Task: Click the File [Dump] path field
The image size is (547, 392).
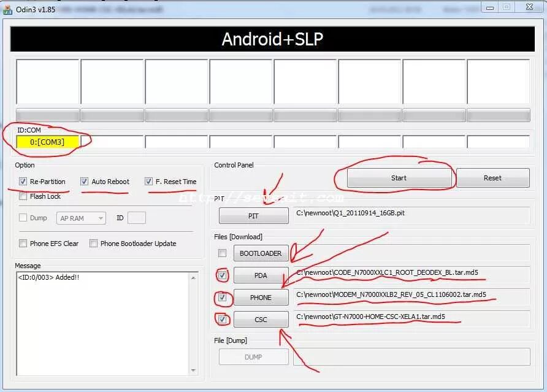Action: click(x=411, y=357)
